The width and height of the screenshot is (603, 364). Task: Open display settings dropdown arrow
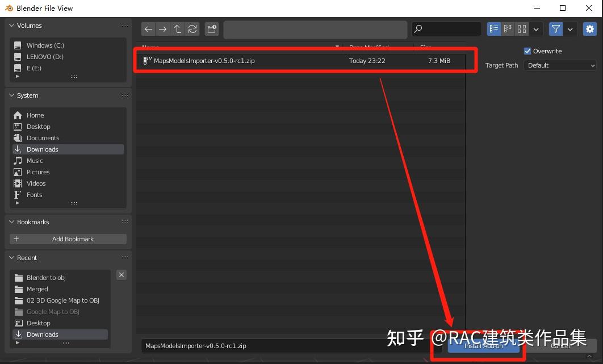click(536, 29)
